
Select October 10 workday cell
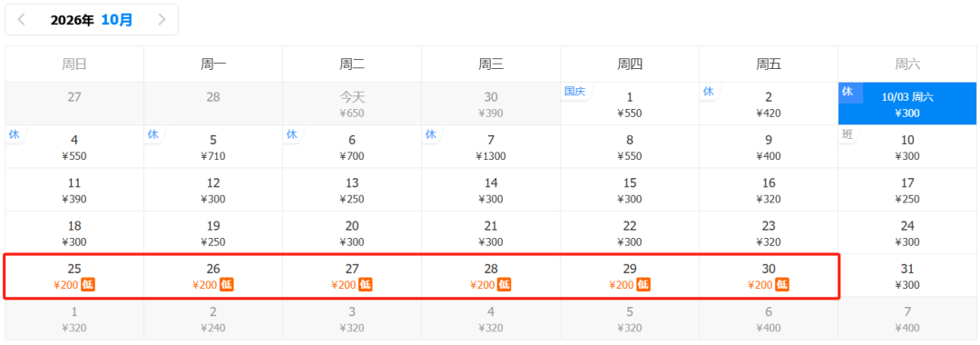tap(907, 147)
